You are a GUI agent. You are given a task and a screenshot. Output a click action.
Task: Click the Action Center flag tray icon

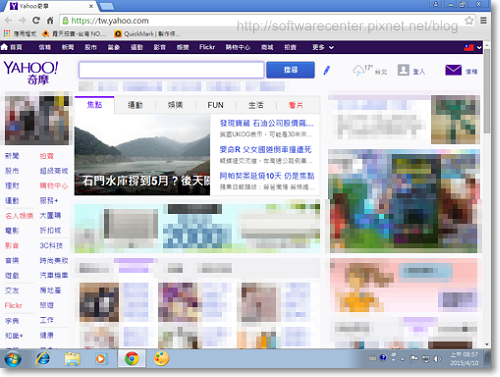[414, 359]
